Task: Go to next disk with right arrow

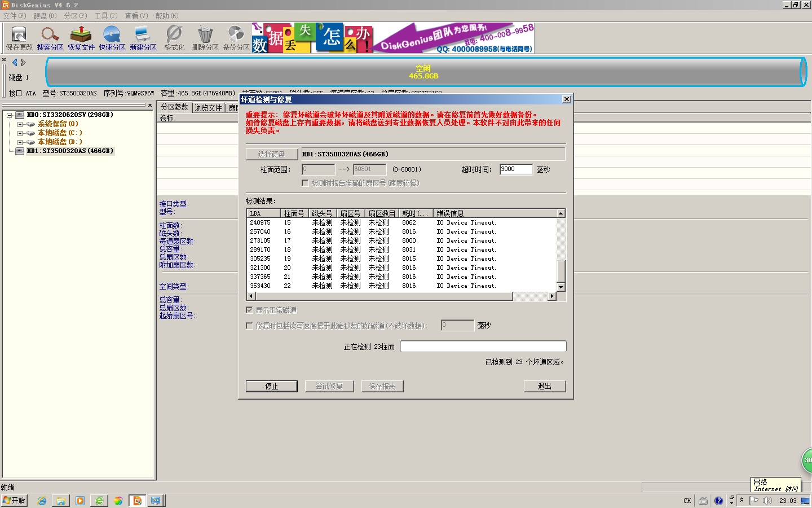Action: tap(23, 62)
